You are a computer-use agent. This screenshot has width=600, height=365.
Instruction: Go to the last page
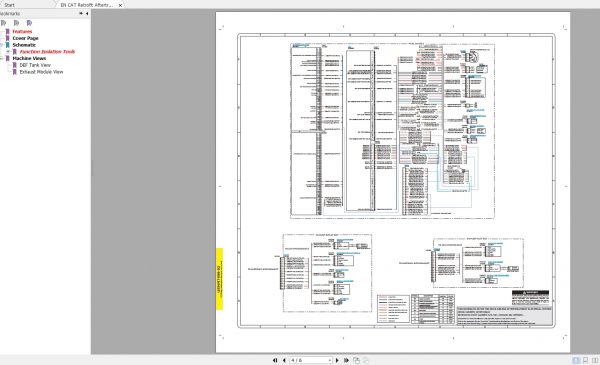(346, 360)
